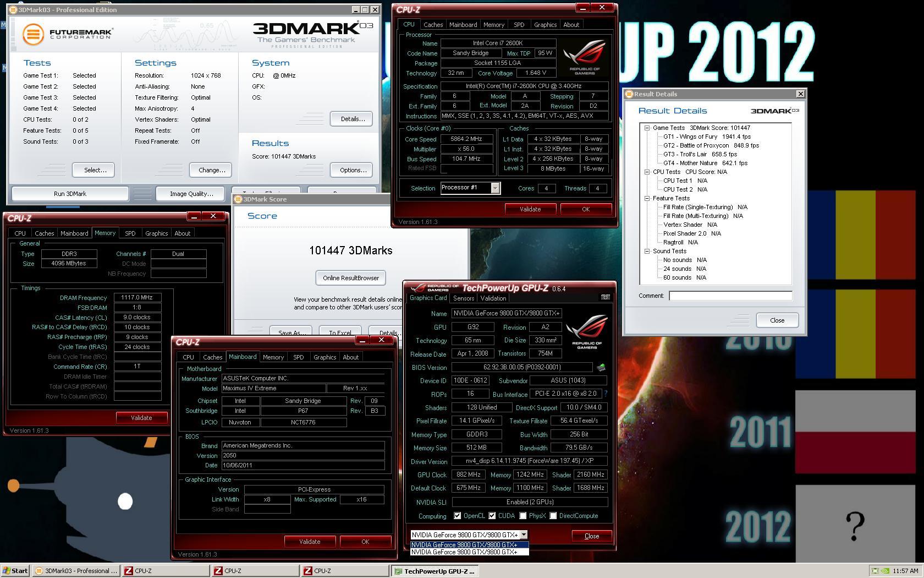Click the Result Details title bar icon
924x578 pixels.
[x=629, y=94]
